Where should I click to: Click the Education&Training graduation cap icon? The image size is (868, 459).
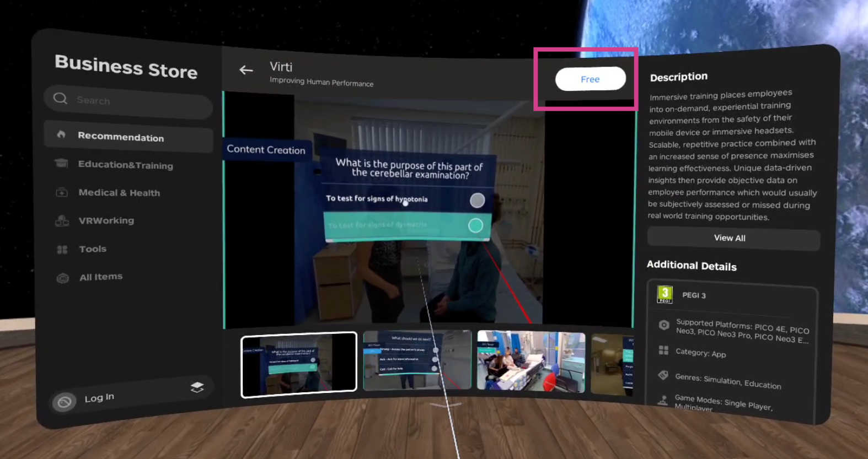(62, 164)
